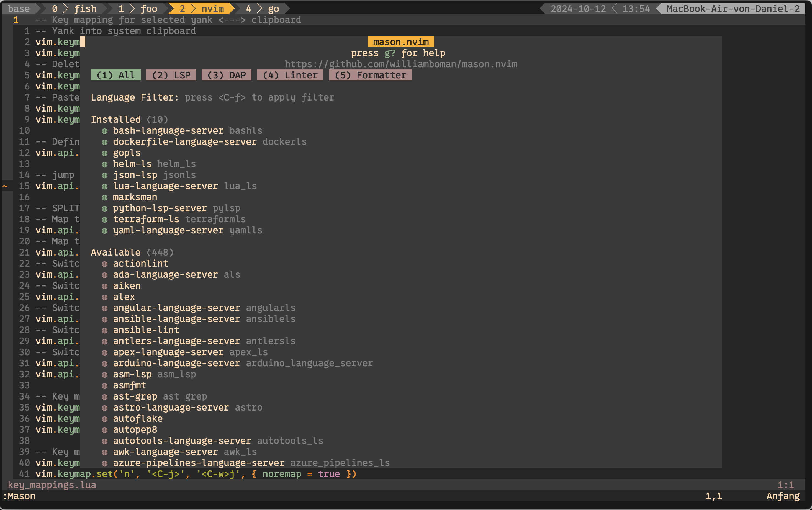Screen dimensions: 812x510
Task: Select the gopls package name
Action: point(127,153)
